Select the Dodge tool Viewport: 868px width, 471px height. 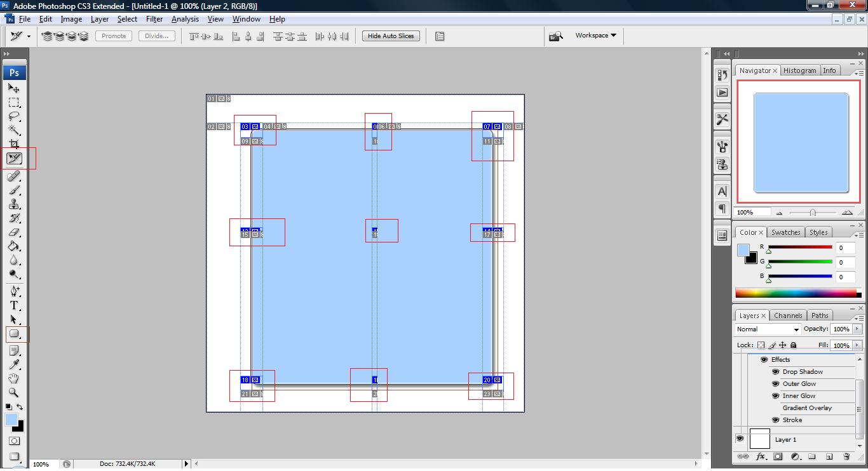click(14, 274)
